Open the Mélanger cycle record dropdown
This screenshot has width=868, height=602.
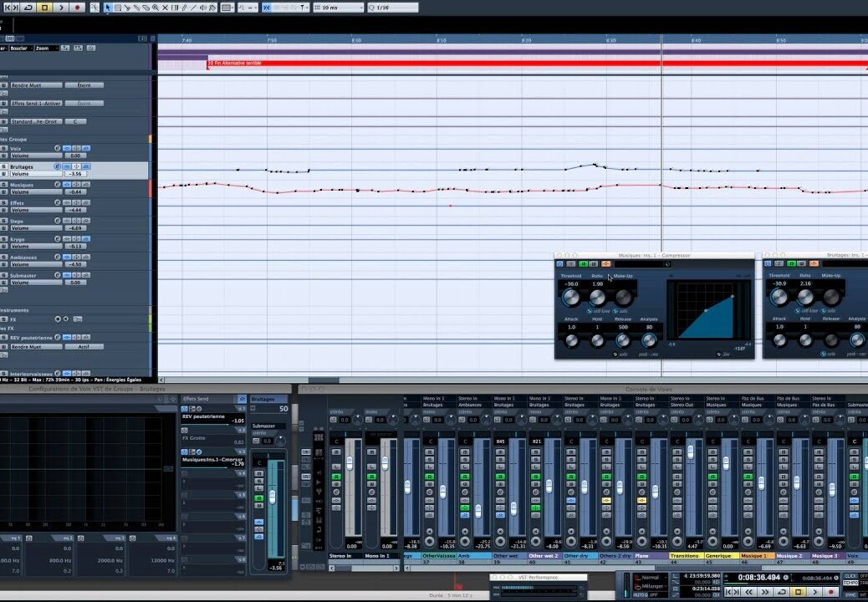(x=652, y=586)
